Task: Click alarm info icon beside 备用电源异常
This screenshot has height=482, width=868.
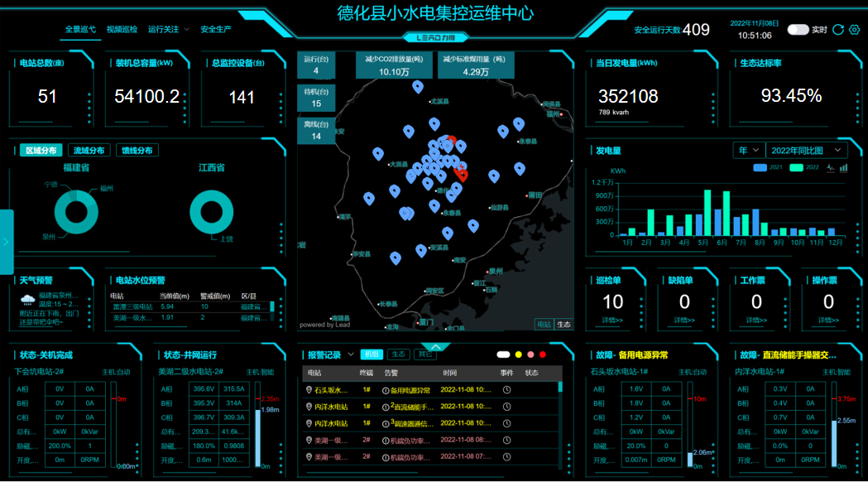Action: 385,390
